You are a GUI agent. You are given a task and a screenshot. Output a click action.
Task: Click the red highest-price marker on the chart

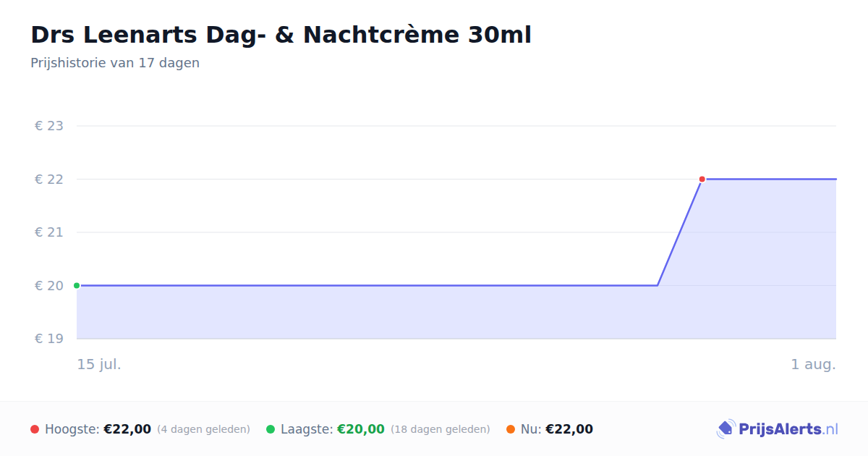702,179
